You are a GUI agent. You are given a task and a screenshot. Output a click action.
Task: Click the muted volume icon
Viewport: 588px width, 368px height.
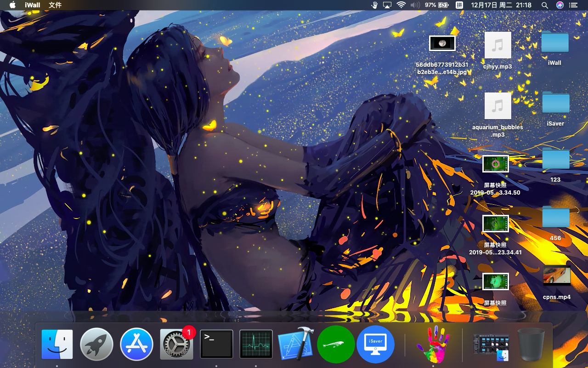click(x=415, y=5)
